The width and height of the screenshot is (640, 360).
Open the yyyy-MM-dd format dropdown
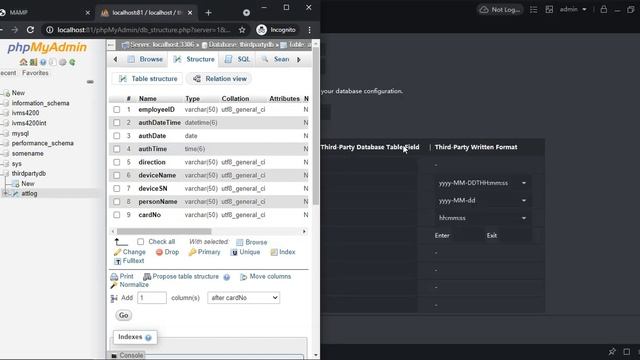tap(482, 200)
